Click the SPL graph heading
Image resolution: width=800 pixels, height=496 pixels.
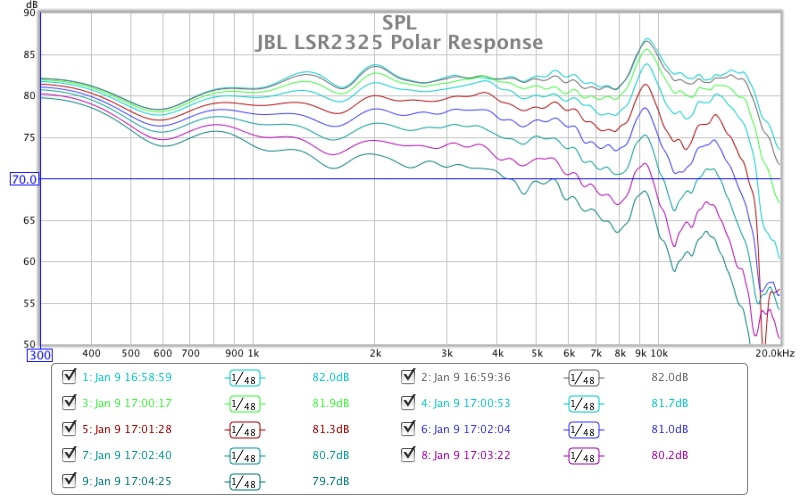(399, 22)
